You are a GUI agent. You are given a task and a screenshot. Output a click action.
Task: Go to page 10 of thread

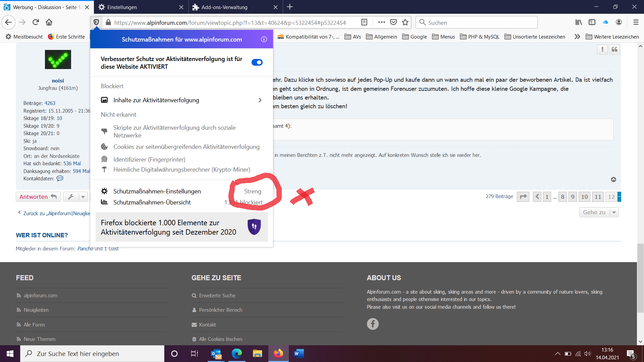click(584, 197)
